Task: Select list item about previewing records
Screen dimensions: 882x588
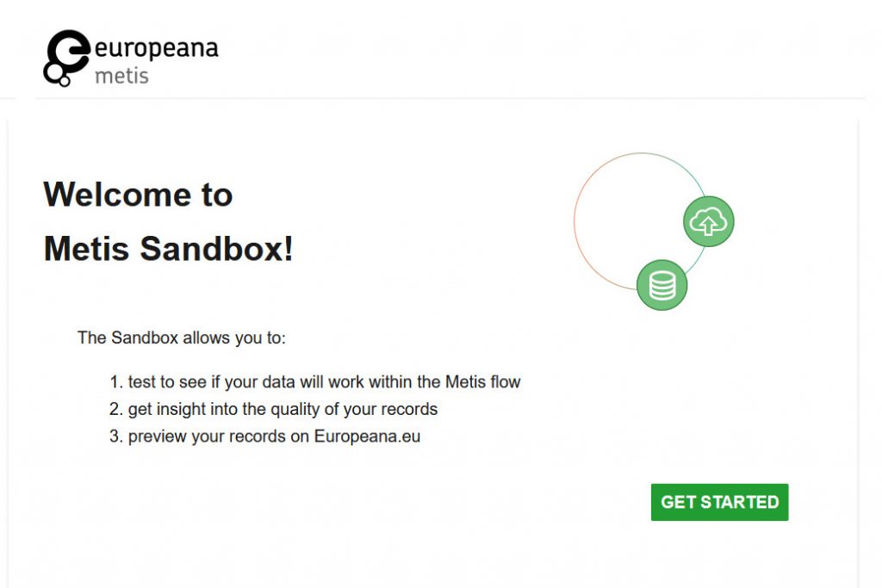Action: pos(265,436)
